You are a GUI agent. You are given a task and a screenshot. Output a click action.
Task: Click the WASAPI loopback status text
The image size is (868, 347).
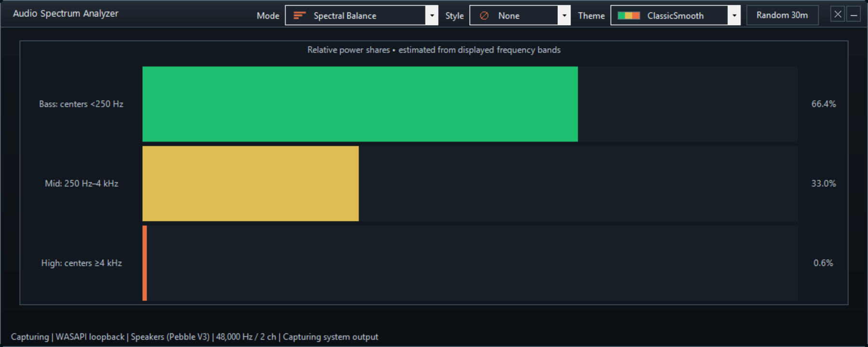(90, 337)
